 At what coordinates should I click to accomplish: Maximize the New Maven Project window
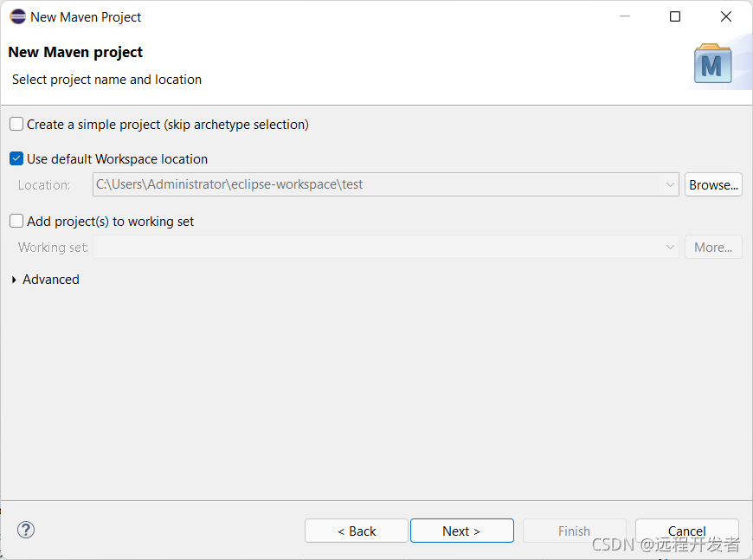pyautogui.click(x=675, y=16)
